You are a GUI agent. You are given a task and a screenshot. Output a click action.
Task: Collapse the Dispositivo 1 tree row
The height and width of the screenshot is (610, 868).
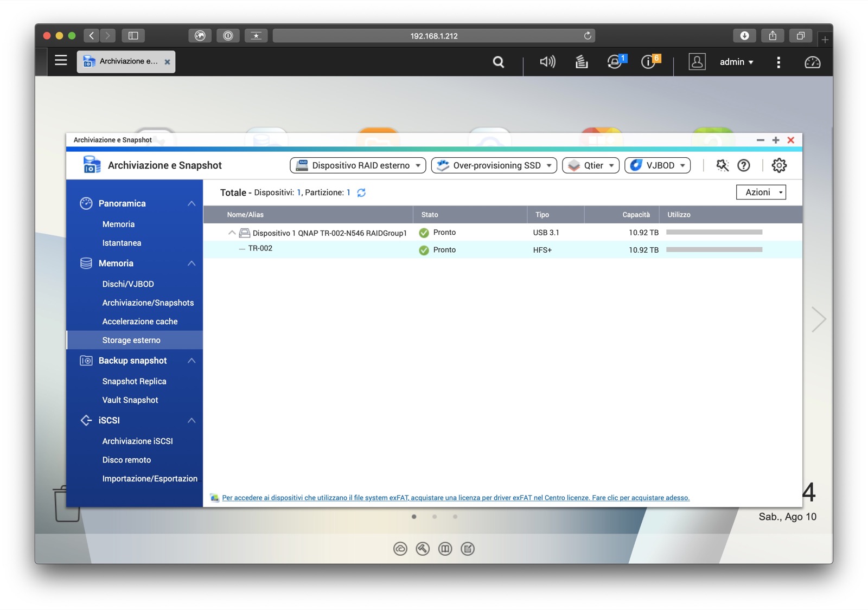point(232,233)
